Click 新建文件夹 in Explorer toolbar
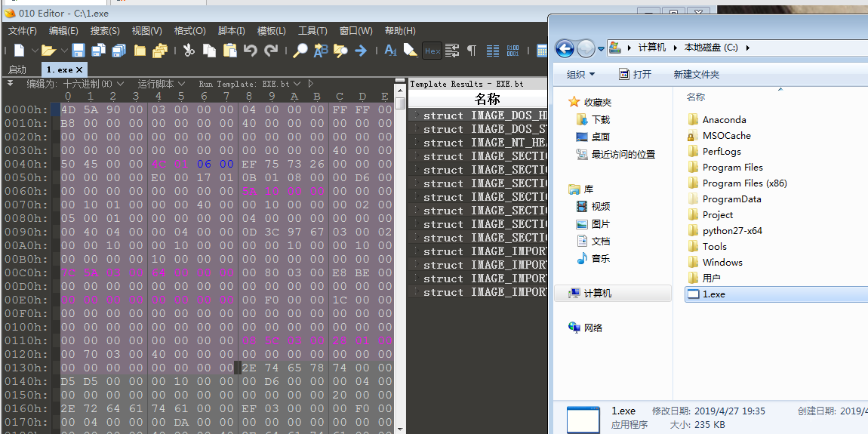Image resolution: width=868 pixels, height=434 pixels. (x=697, y=74)
